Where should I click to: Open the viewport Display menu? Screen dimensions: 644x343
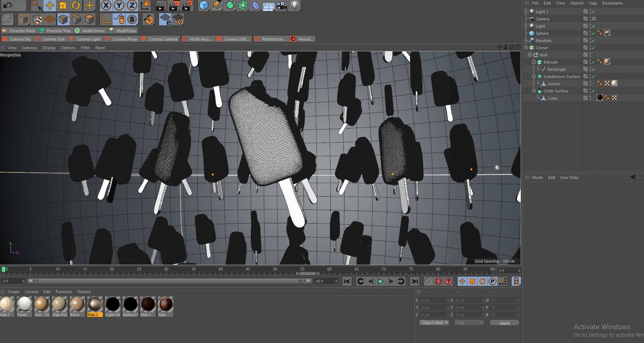(49, 48)
